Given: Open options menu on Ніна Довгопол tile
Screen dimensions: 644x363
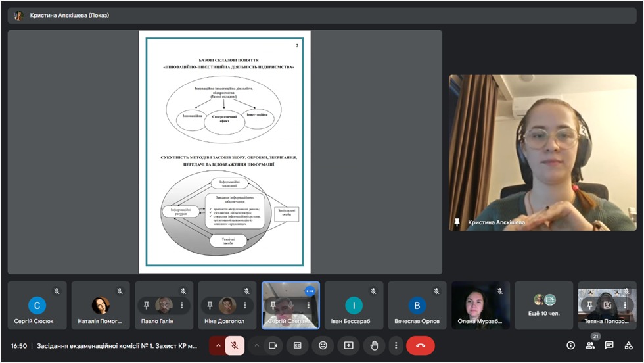Looking at the screenshot, I should tap(245, 305).
